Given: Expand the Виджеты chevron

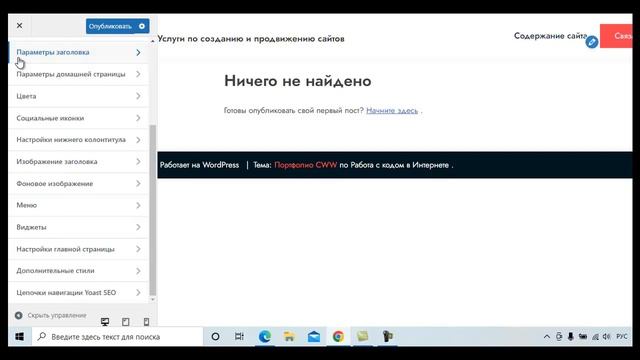Looking at the screenshot, I should click(x=138, y=227).
